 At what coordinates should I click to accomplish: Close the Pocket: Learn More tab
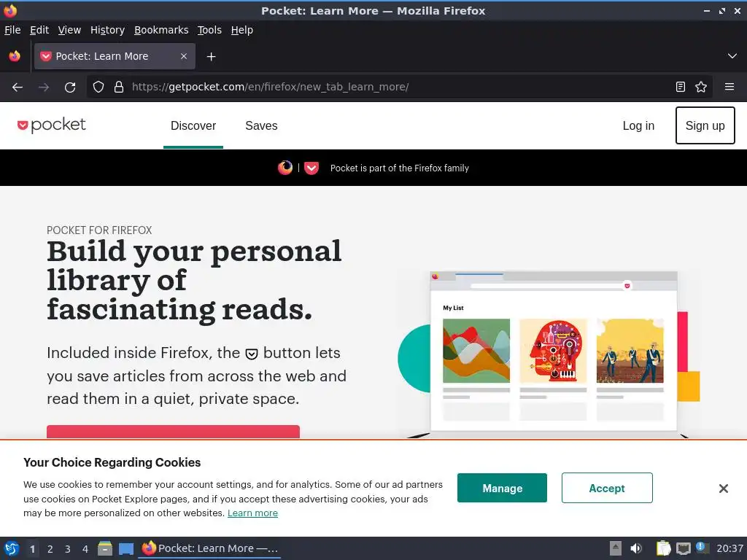pyautogui.click(x=184, y=56)
